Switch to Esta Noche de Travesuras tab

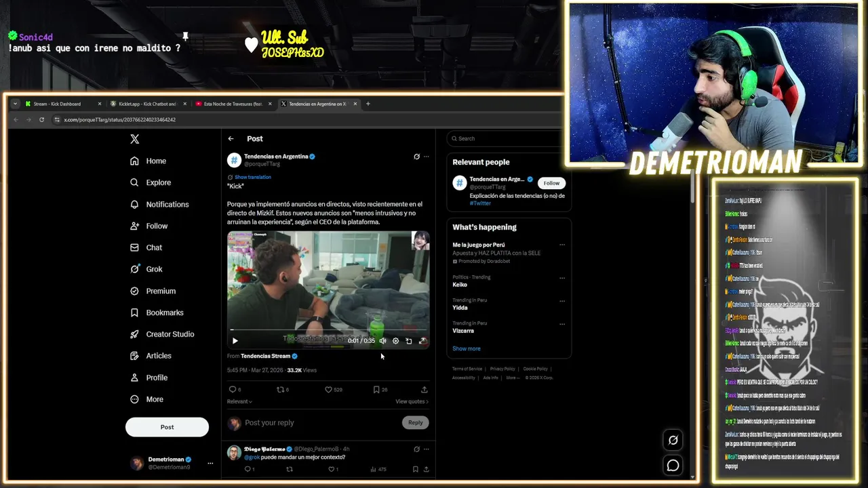[233, 104]
